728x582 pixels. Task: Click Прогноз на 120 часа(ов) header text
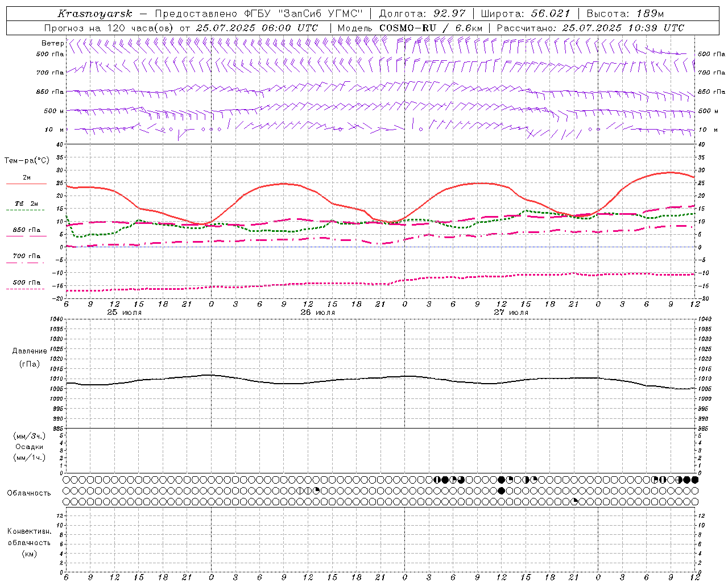110,28
